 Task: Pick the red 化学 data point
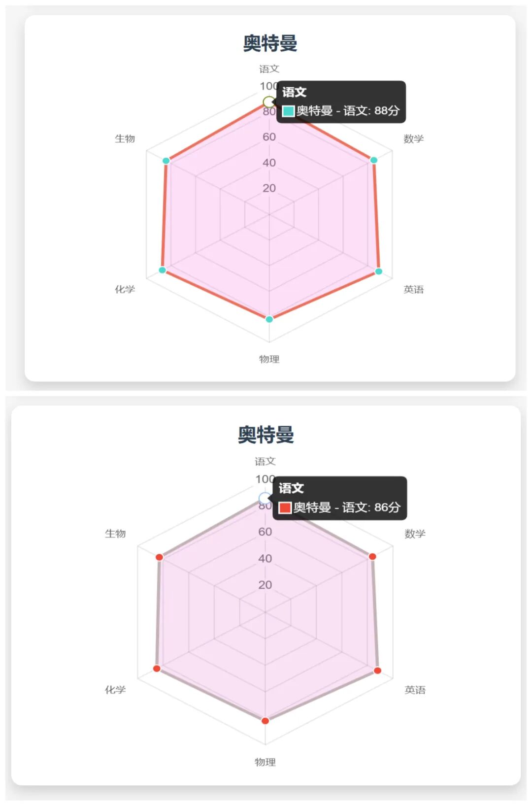[157, 669]
